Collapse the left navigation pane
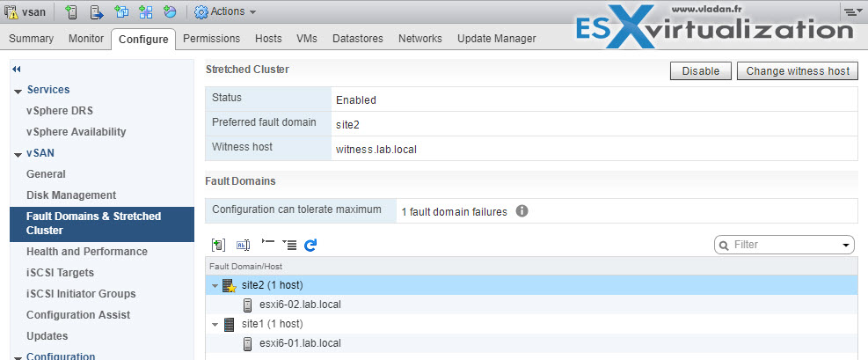868x360 pixels. [x=16, y=70]
